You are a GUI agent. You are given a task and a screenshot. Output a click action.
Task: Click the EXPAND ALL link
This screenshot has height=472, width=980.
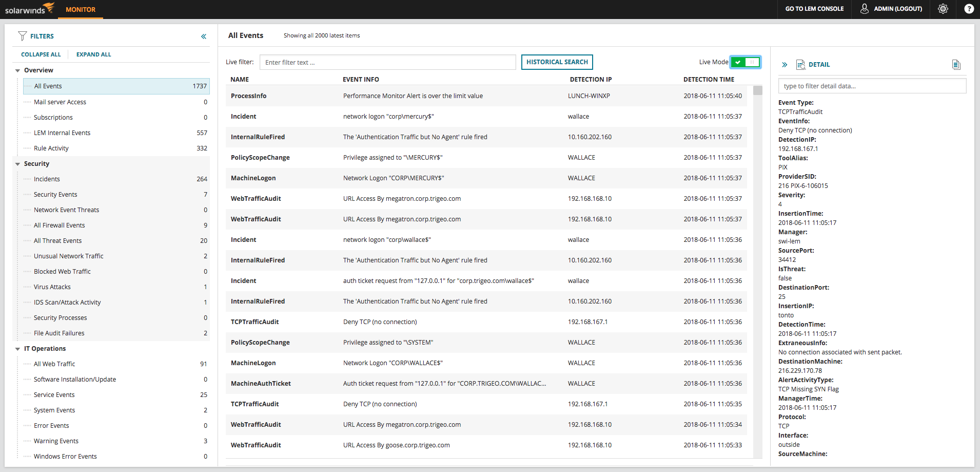(93, 54)
